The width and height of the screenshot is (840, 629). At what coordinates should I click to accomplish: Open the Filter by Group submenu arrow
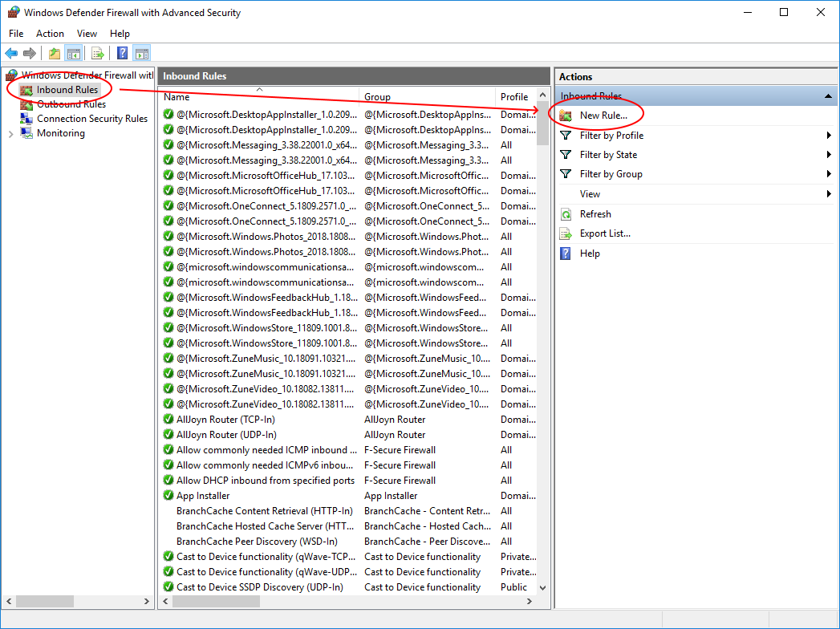click(x=829, y=174)
